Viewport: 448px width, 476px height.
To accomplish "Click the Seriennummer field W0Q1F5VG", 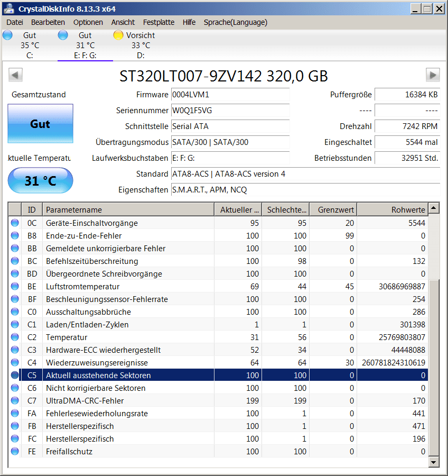I will click(x=230, y=111).
